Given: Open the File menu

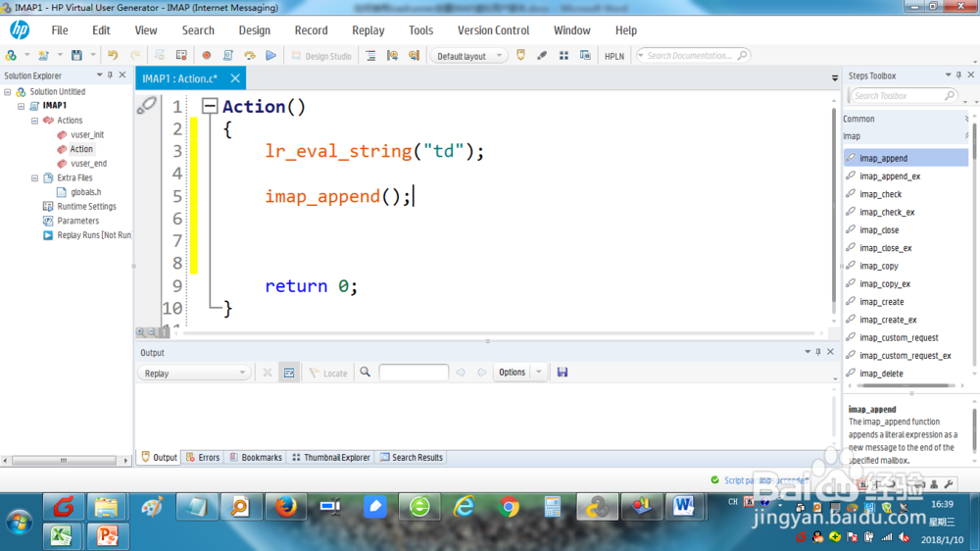Looking at the screenshot, I should tap(60, 30).
